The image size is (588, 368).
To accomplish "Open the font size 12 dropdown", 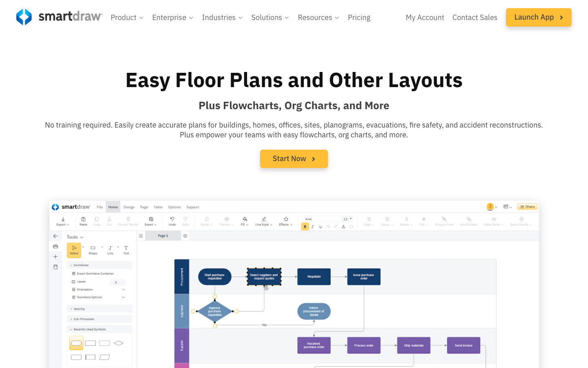I will [347, 219].
